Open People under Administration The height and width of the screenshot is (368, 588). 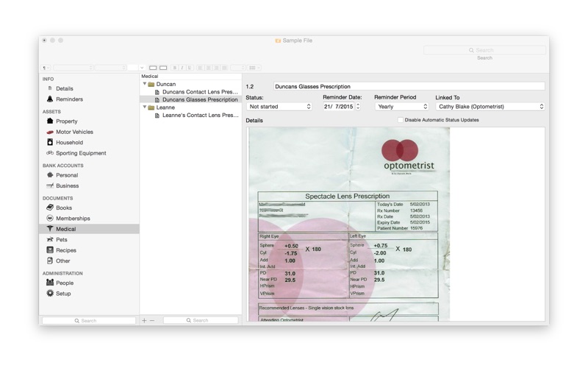click(65, 283)
